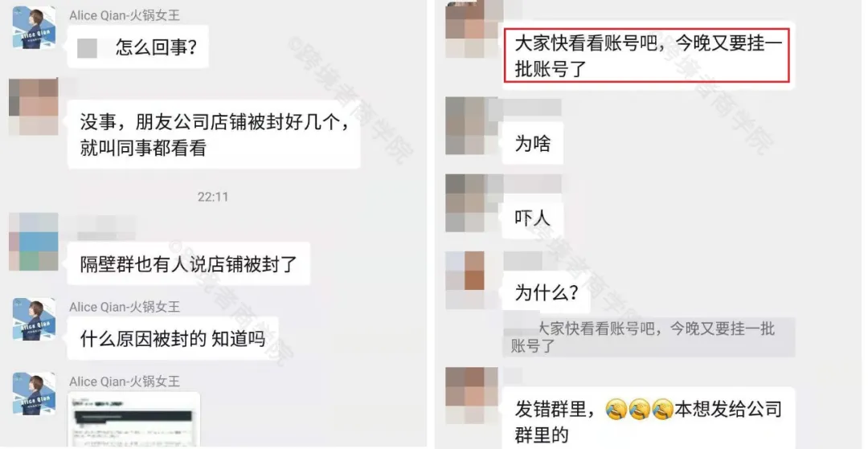This screenshot has height=449, width=868.
Task: Select the 什么原因被封的 知道吗 bubble
Action: (173, 338)
